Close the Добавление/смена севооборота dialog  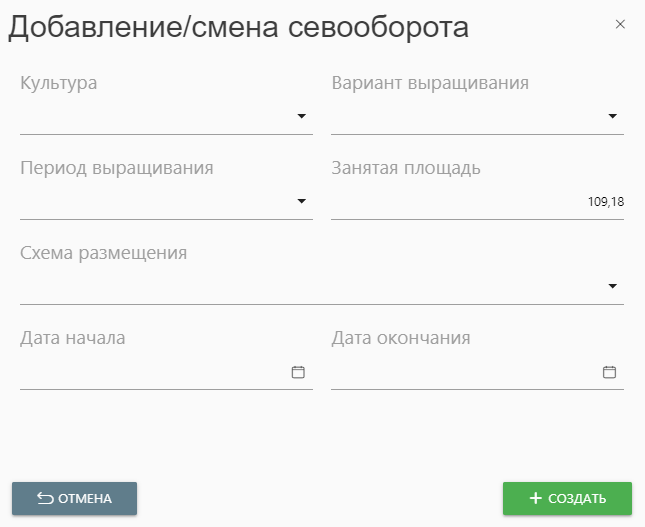pyautogui.click(x=620, y=24)
